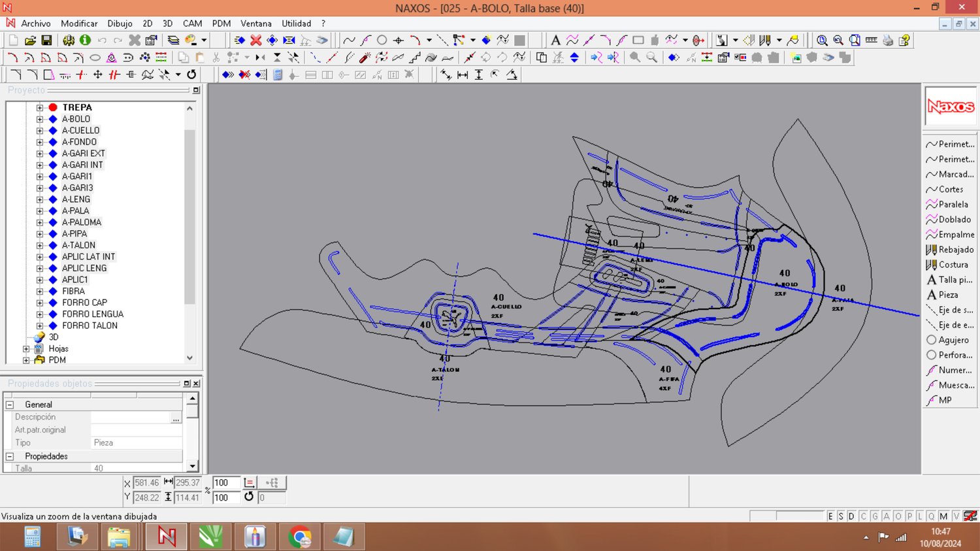
Task: Click the green information icon
Action: pos(85,41)
